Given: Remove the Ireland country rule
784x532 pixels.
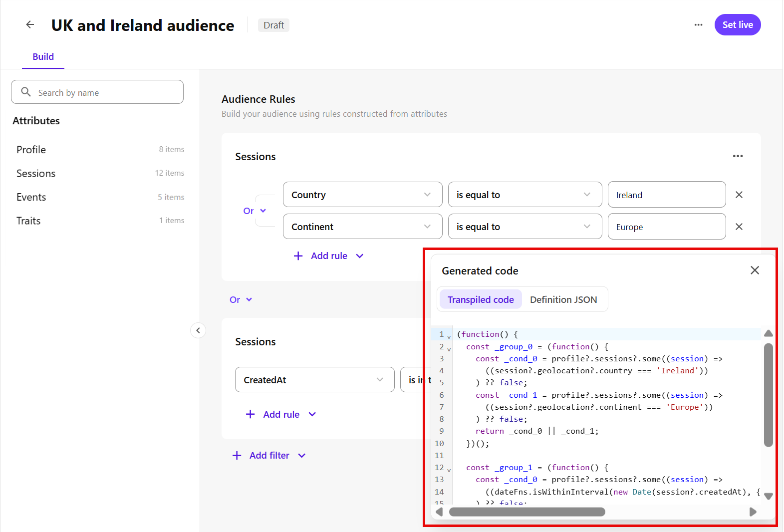Looking at the screenshot, I should pyautogui.click(x=739, y=195).
